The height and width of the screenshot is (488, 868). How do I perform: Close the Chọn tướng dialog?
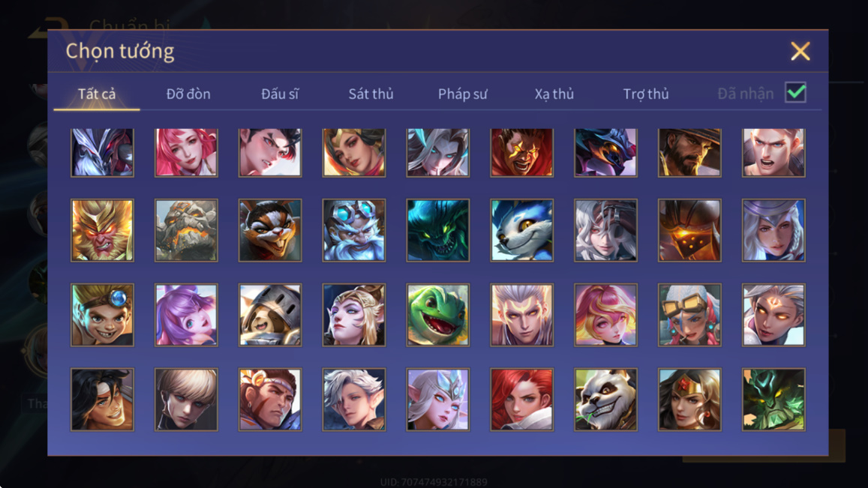tap(800, 51)
